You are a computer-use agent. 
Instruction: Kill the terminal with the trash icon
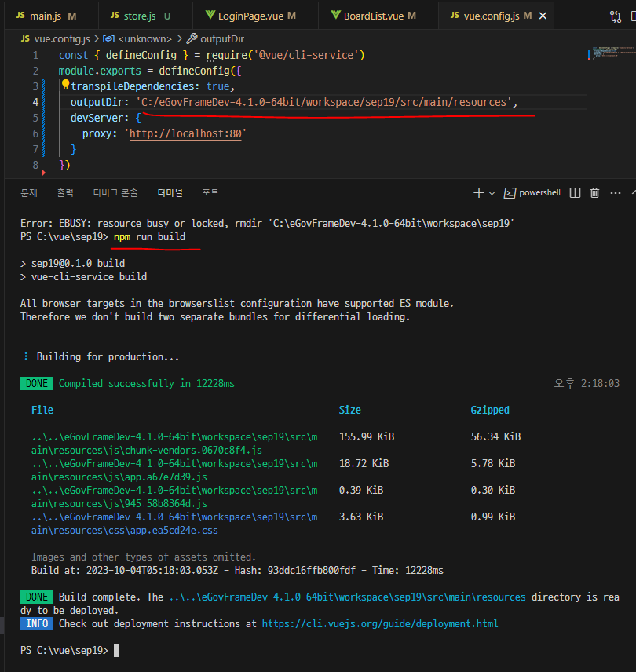pyautogui.click(x=594, y=193)
